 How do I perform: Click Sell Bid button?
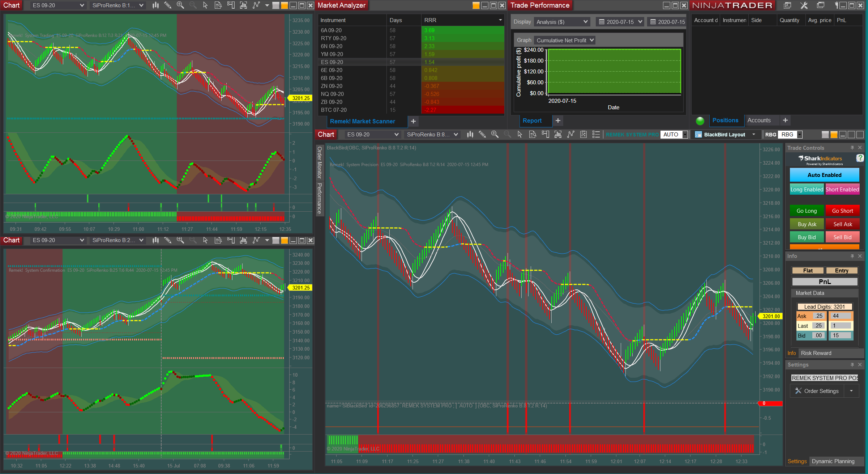pyautogui.click(x=842, y=237)
